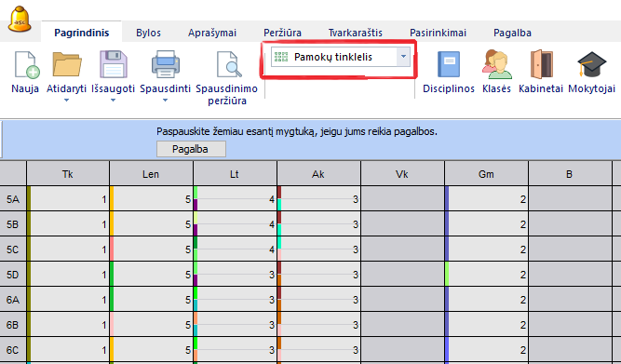This screenshot has height=364, width=621.
Task: Expand the arrow under Spausdinti
Action: [x=165, y=101]
